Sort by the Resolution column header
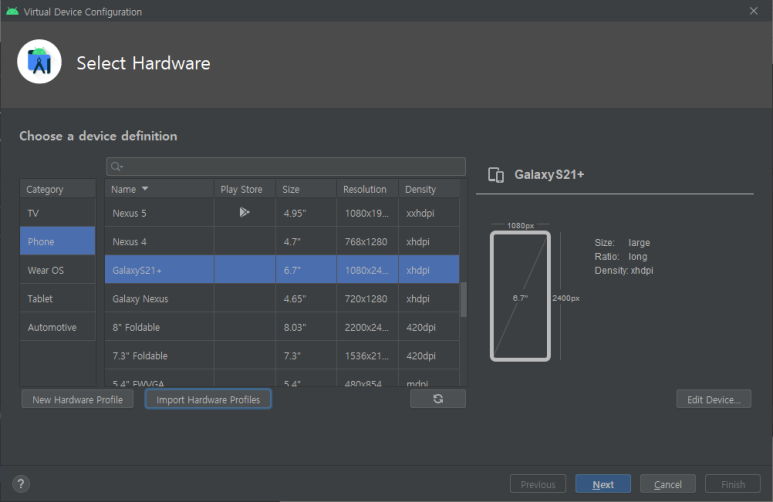Screen dimensions: 773x502 click(x=367, y=189)
